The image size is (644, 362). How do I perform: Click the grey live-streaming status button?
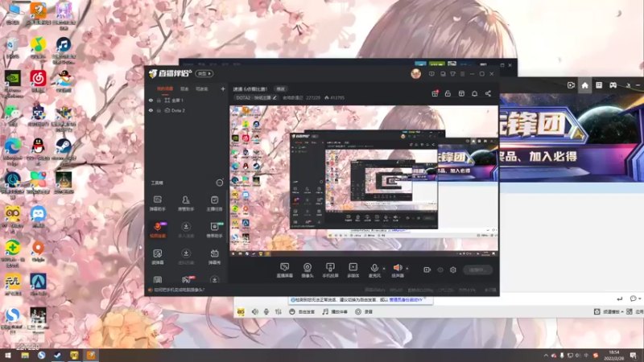(x=477, y=269)
